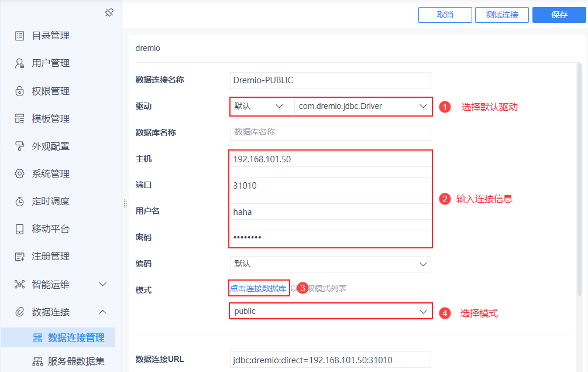Click the 数据连接URL field
This screenshot has height=372, width=588.
click(331, 360)
